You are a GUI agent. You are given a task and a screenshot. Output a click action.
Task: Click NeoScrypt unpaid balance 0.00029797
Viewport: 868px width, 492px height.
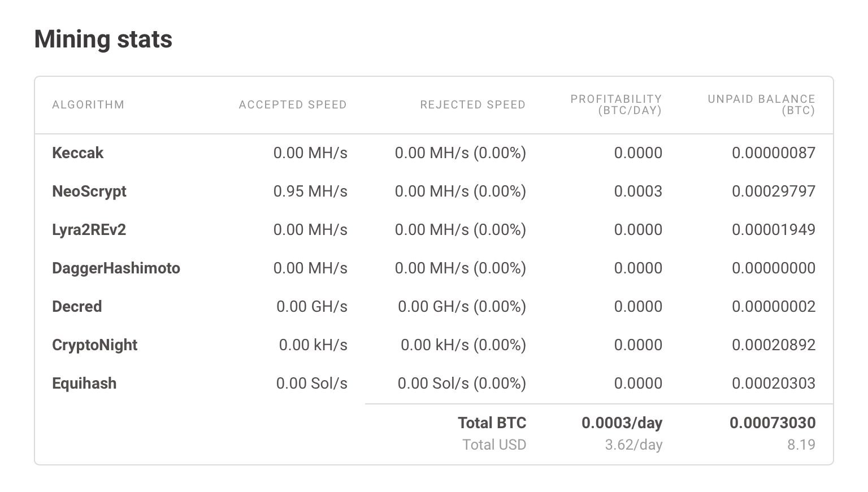click(774, 191)
